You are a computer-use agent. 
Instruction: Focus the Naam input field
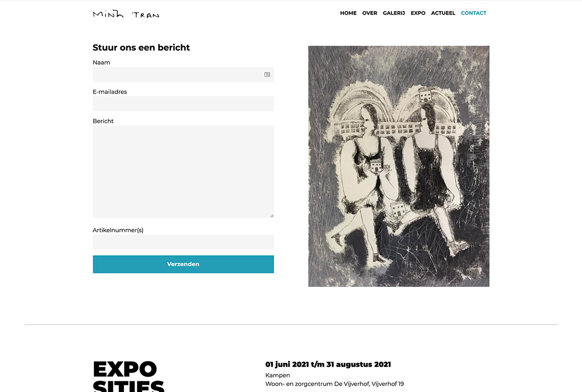[183, 75]
